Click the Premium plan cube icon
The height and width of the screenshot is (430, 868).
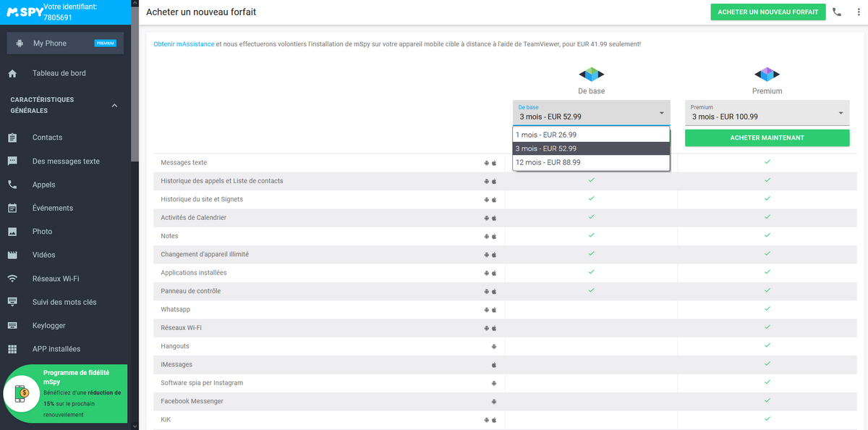[767, 74]
